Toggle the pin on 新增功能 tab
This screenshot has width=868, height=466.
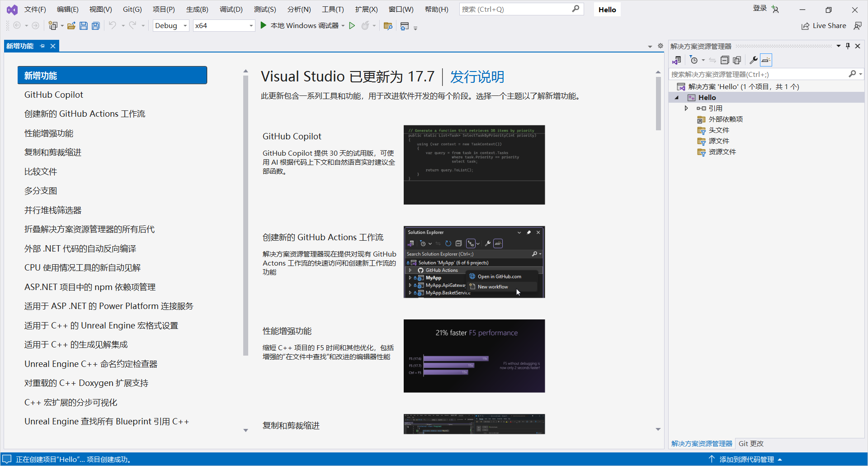[x=42, y=46]
